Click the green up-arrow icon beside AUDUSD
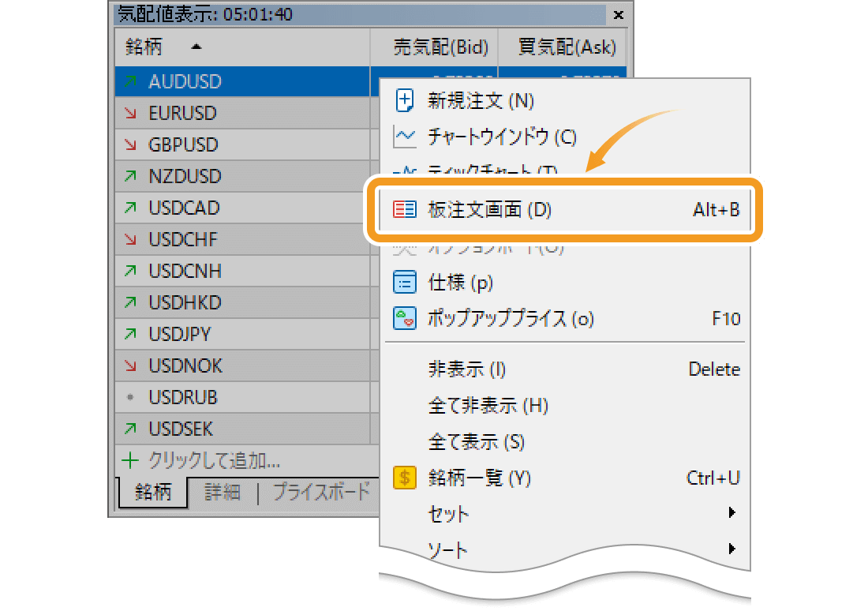The image size is (868, 611). [130, 81]
